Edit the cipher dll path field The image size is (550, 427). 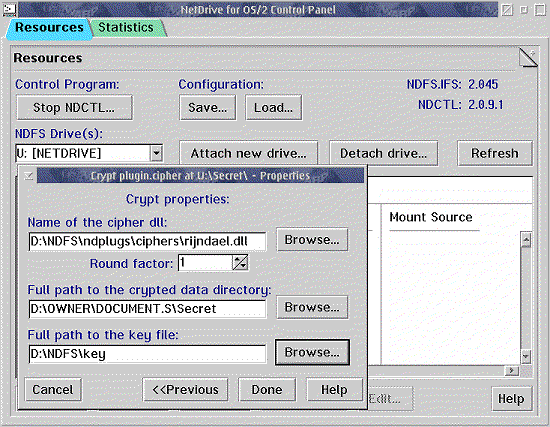pyautogui.click(x=147, y=241)
